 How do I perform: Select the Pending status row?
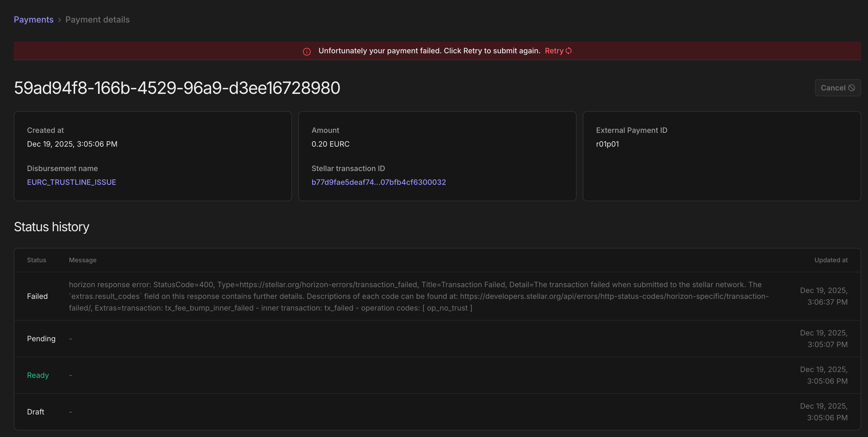41,339
